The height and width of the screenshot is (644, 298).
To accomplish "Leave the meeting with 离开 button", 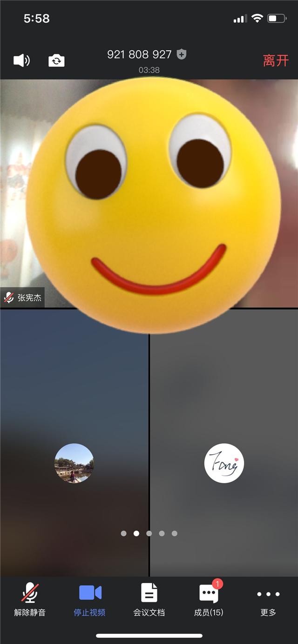I will pos(276,60).
